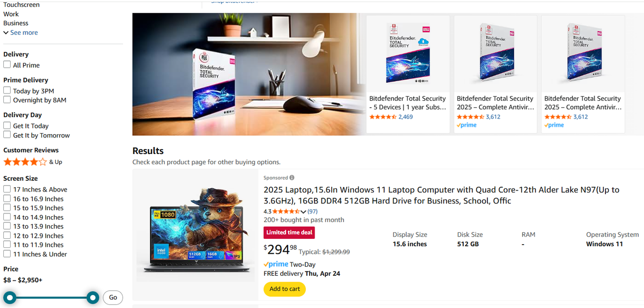Viewport: 644px width, 308px height.
Task: Click the Go button for price range
Action: click(113, 297)
